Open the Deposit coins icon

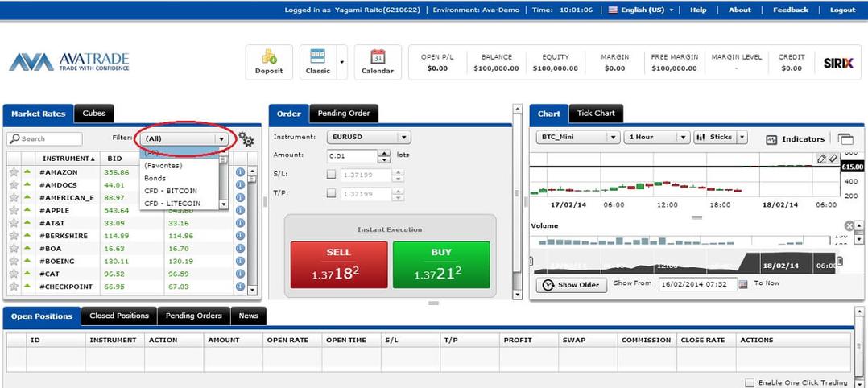coord(269,56)
